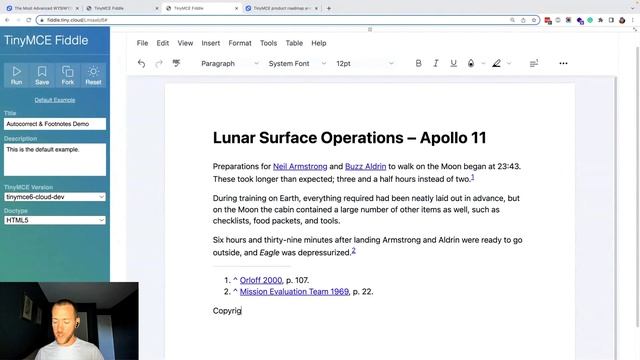Image resolution: width=640 pixels, height=360 pixels.
Task: Open Orloff 2000 reference link
Action: pos(261,280)
